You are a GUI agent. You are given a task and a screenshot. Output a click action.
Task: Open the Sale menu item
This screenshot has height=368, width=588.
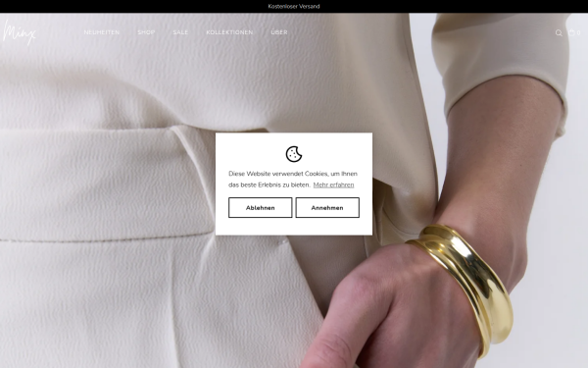pos(180,32)
